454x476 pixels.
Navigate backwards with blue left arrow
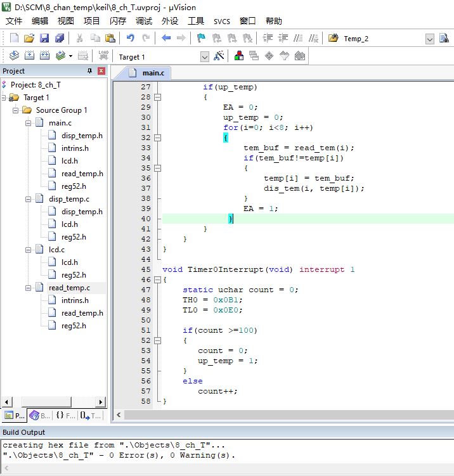(166, 38)
